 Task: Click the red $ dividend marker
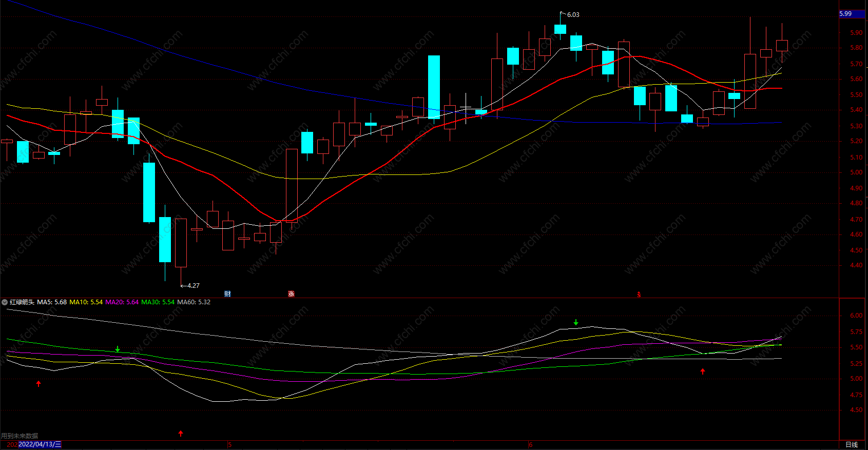click(x=639, y=295)
